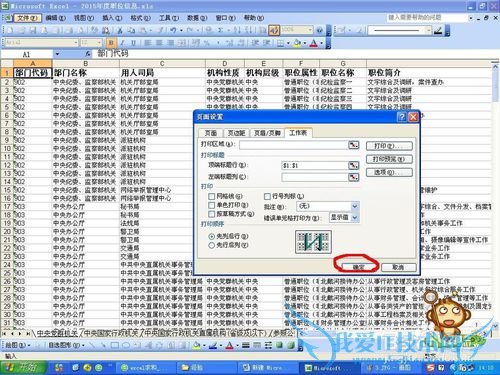Image resolution: width=500 pixels, height=375 pixels.
Task: Click the 左端标题列 input field
Action: click(x=315, y=177)
